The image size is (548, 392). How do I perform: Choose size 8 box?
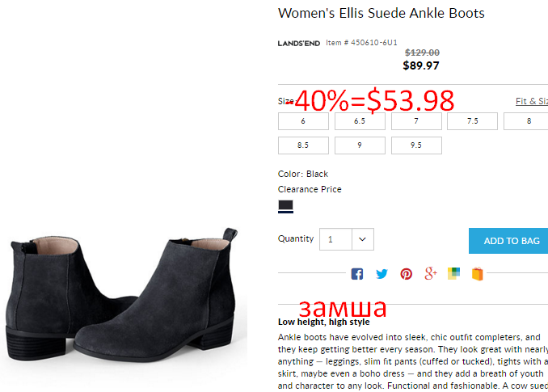click(x=526, y=121)
